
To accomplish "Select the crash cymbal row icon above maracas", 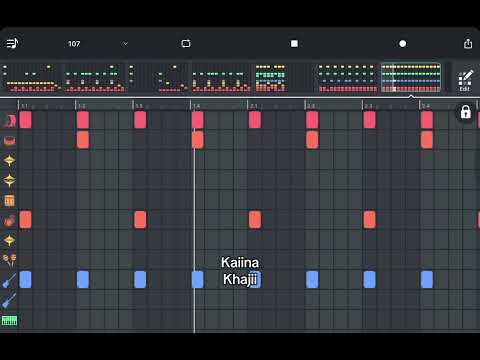I will (x=9, y=240).
